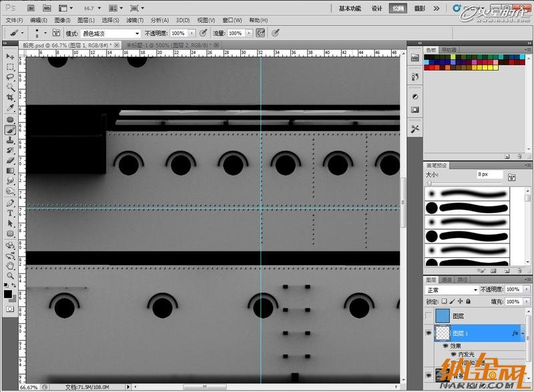Image resolution: width=534 pixels, height=392 pixels.
Task: Select the Hand tool
Action: click(x=10, y=266)
